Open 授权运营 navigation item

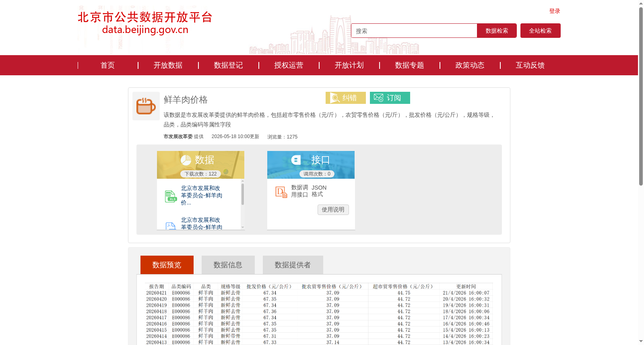(289, 65)
